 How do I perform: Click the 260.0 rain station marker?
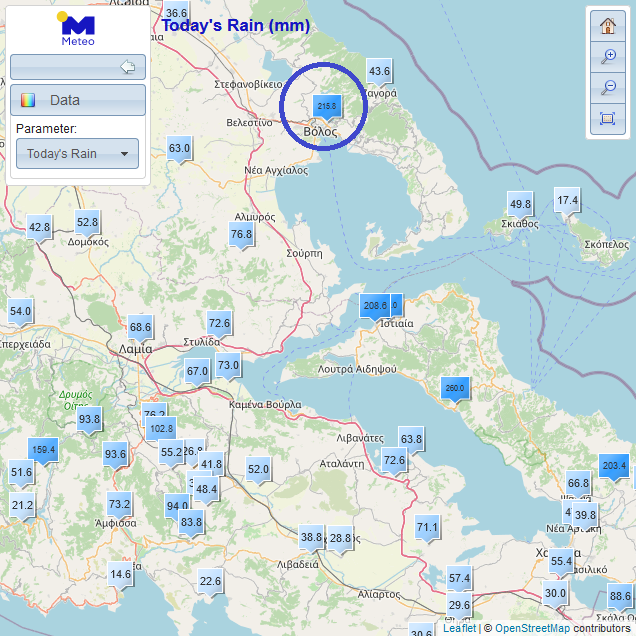[454, 388]
